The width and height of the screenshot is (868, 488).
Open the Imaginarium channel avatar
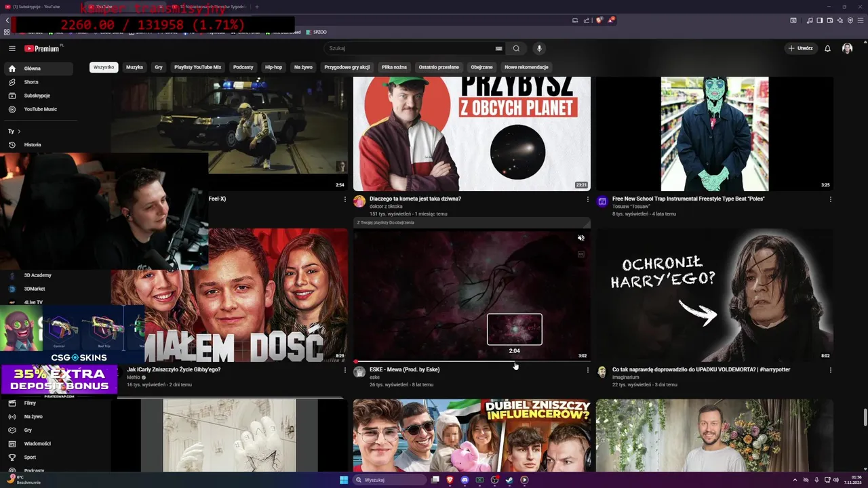(x=602, y=372)
